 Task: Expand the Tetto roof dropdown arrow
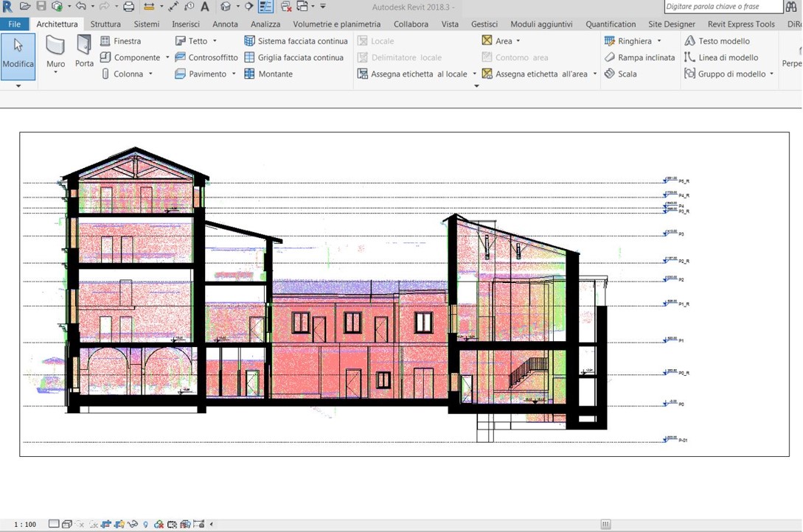(x=215, y=41)
